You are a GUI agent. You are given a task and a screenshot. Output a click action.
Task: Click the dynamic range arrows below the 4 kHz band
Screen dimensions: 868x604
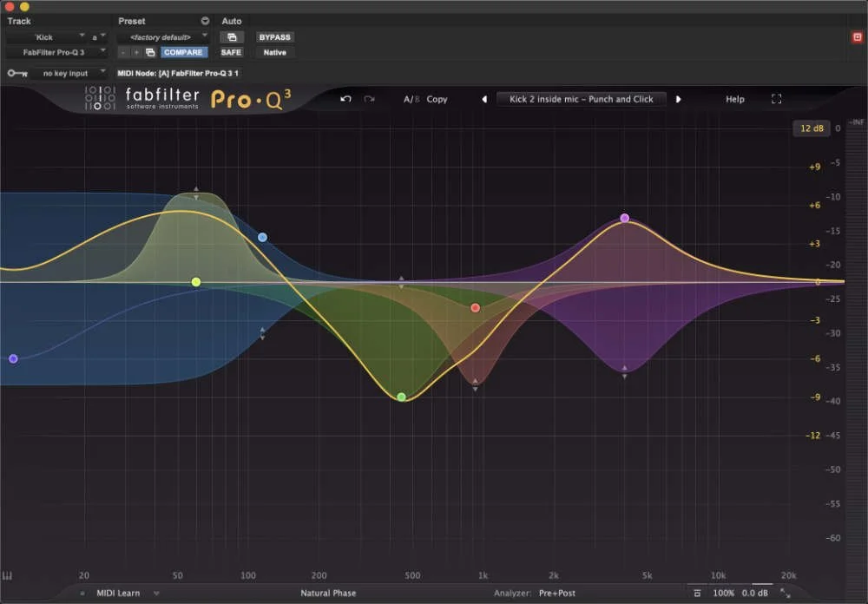[624, 371]
